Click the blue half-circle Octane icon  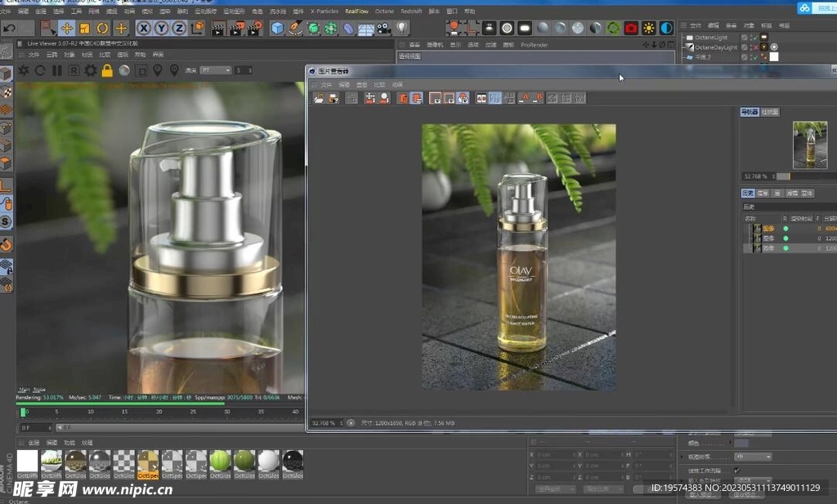pos(667,28)
